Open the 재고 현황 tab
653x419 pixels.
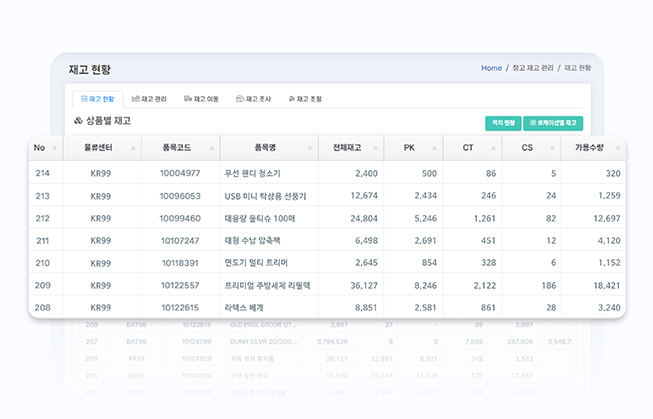point(97,99)
